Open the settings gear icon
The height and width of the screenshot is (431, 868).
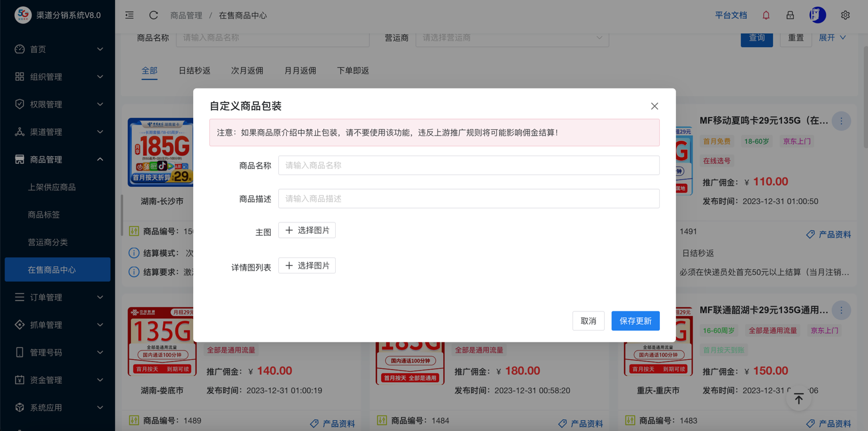point(845,16)
